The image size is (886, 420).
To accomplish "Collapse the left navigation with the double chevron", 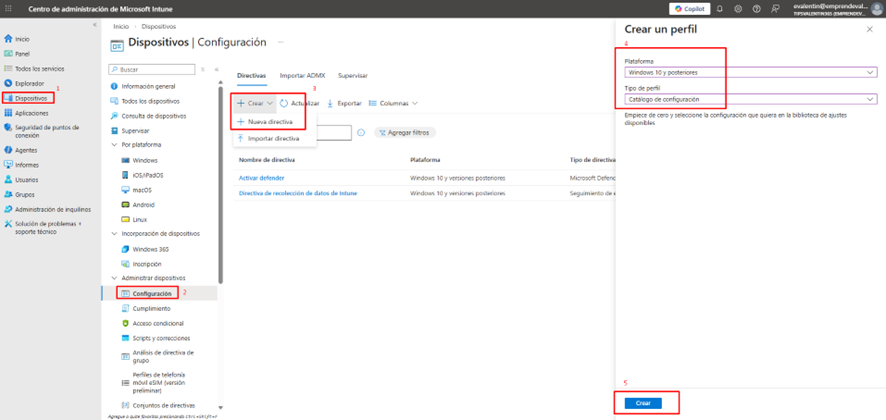I will (x=95, y=25).
